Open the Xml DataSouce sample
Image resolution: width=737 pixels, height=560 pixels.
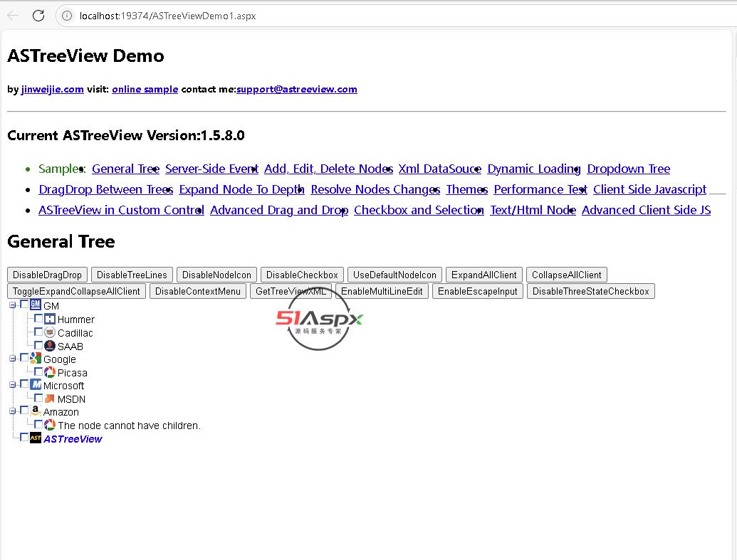tap(440, 169)
